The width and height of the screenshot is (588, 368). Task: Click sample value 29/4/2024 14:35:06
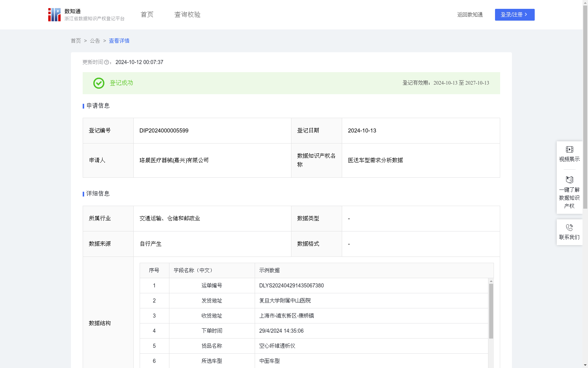pos(282,331)
